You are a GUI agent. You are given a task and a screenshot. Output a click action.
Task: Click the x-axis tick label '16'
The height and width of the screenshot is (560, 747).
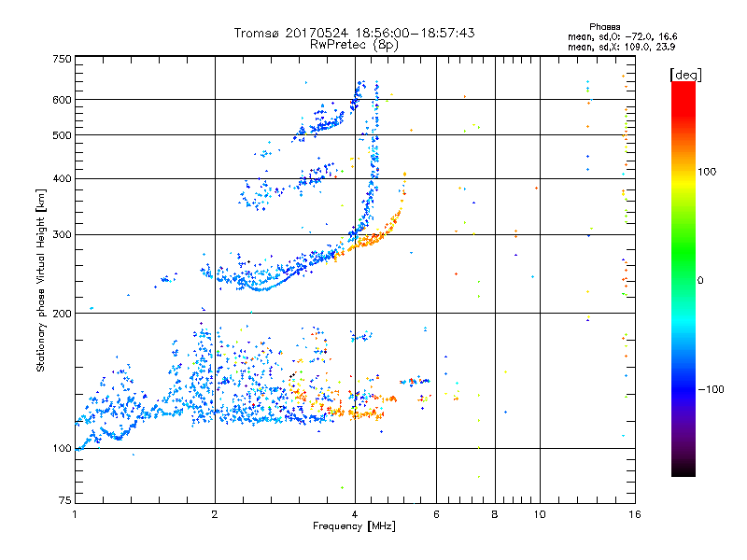coord(635,514)
